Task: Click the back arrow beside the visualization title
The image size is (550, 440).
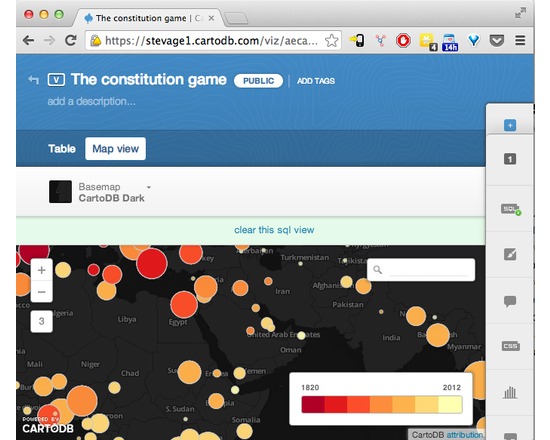Action: [33, 80]
